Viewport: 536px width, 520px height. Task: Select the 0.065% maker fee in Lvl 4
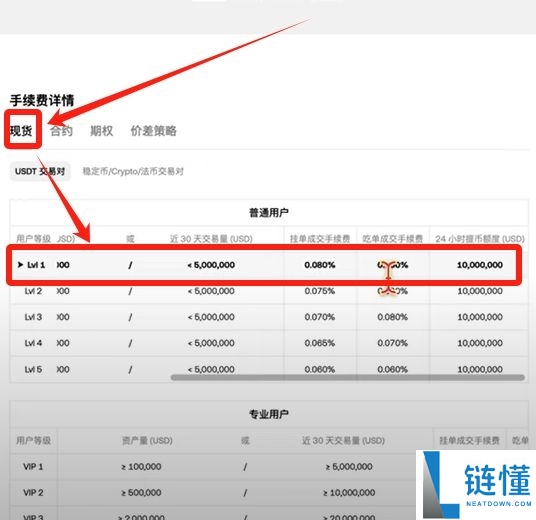(320, 343)
